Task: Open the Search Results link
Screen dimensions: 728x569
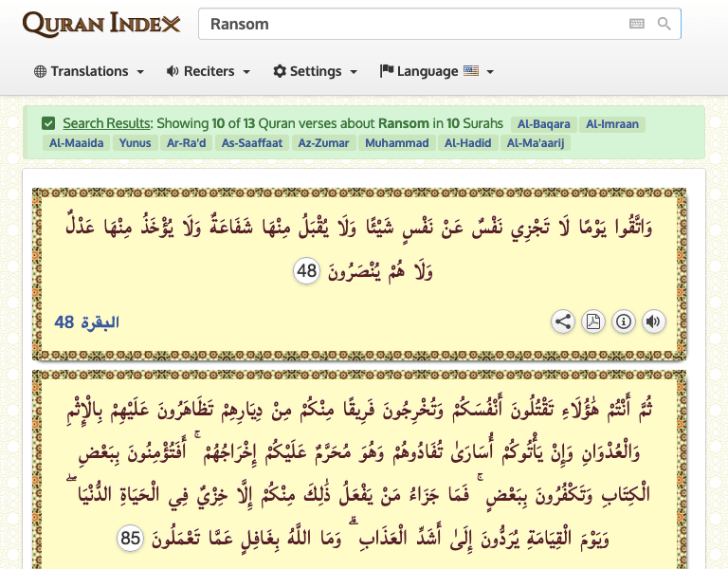Action: 107,123
